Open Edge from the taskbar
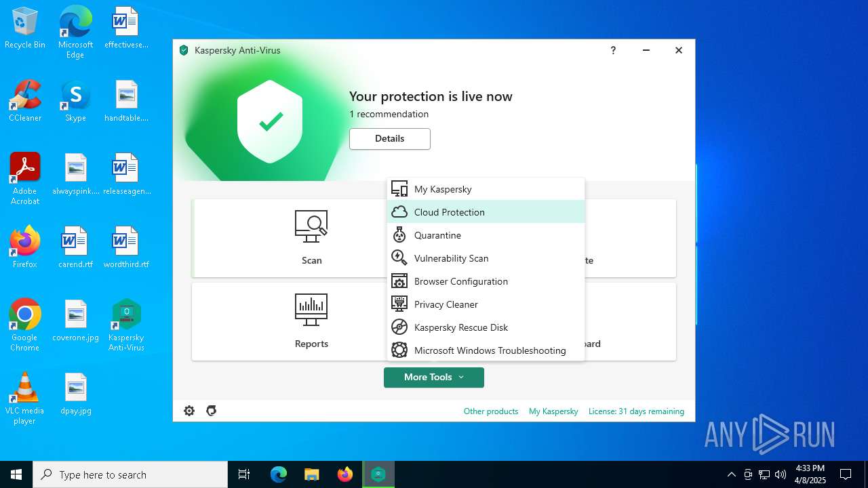The image size is (868, 488). 279,474
